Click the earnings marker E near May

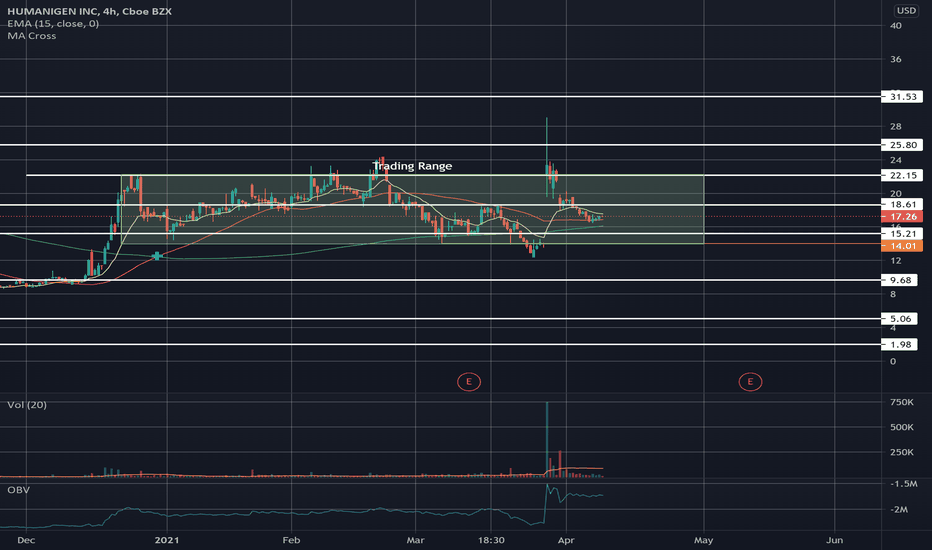[750, 382]
